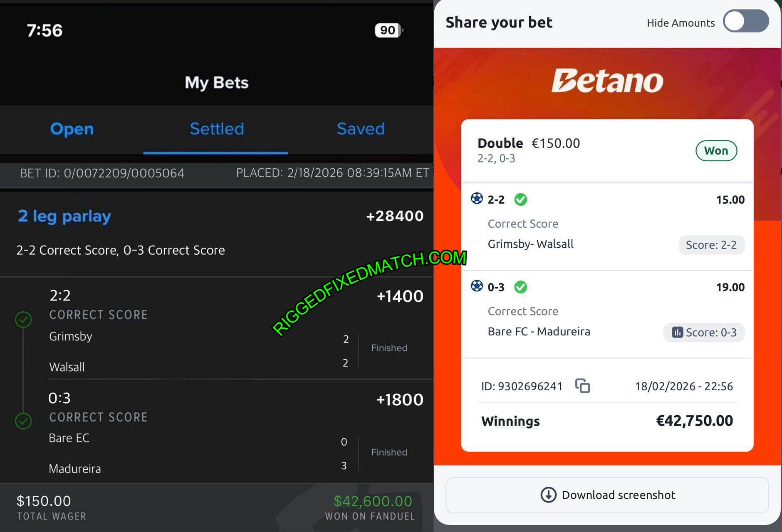Click the Grimsby leg green check circle
The height and width of the screenshot is (532, 782).
coord(23,319)
